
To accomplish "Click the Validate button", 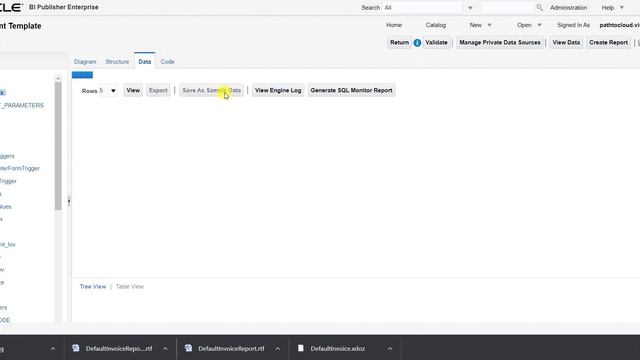I will 436,42.
